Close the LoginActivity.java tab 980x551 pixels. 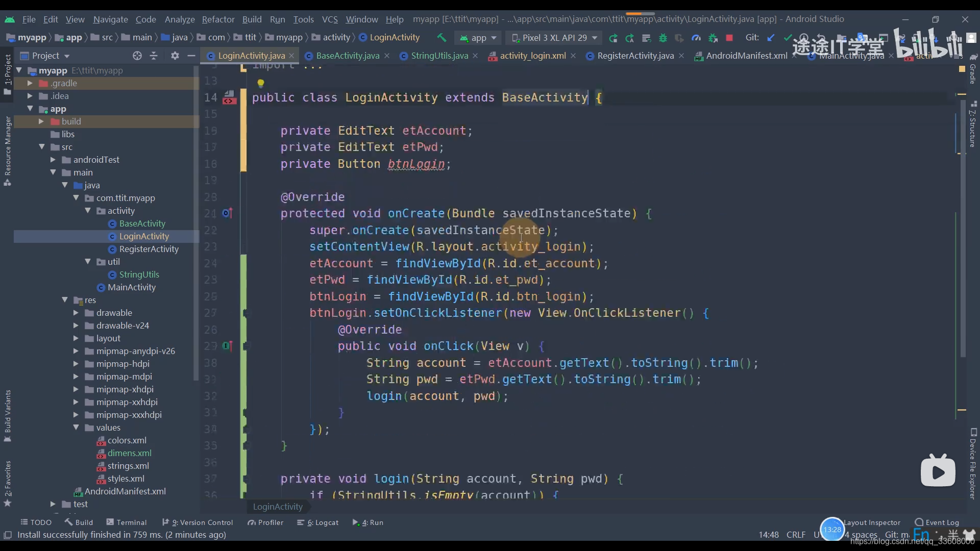coord(291,56)
